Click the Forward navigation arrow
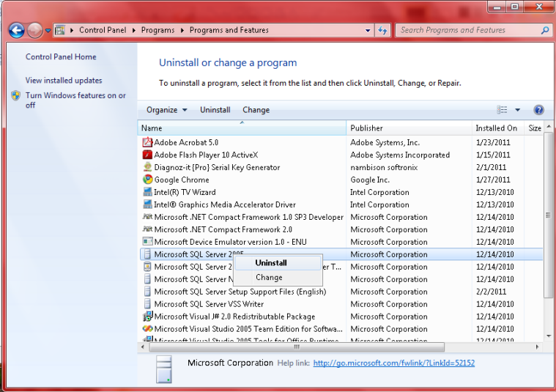 [x=34, y=30]
